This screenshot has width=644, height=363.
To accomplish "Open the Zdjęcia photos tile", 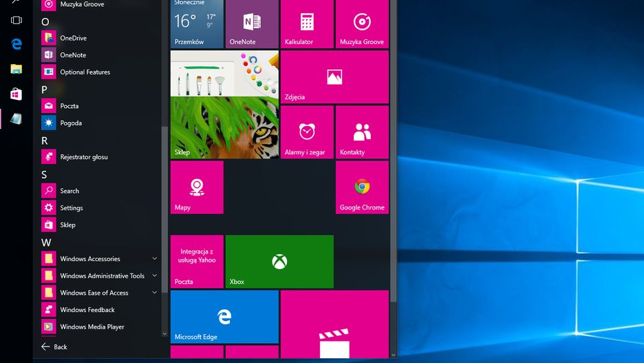I will click(x=335, y=77).
